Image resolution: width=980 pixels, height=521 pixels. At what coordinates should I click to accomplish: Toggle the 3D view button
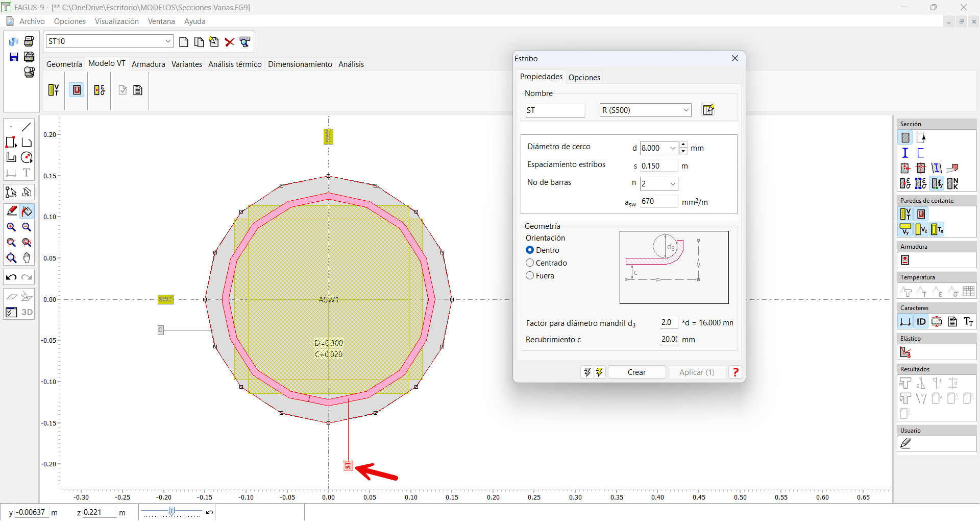tap(27, 312)
